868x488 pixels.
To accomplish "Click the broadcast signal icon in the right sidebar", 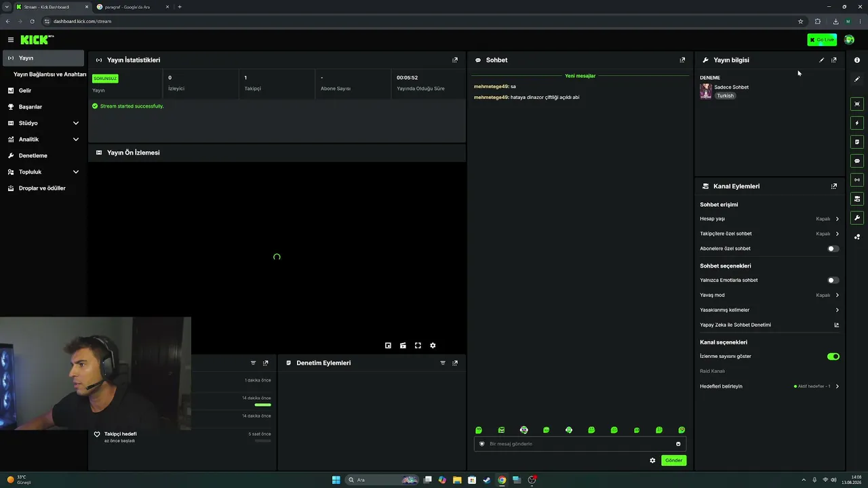I will click(x=857, y=180).
